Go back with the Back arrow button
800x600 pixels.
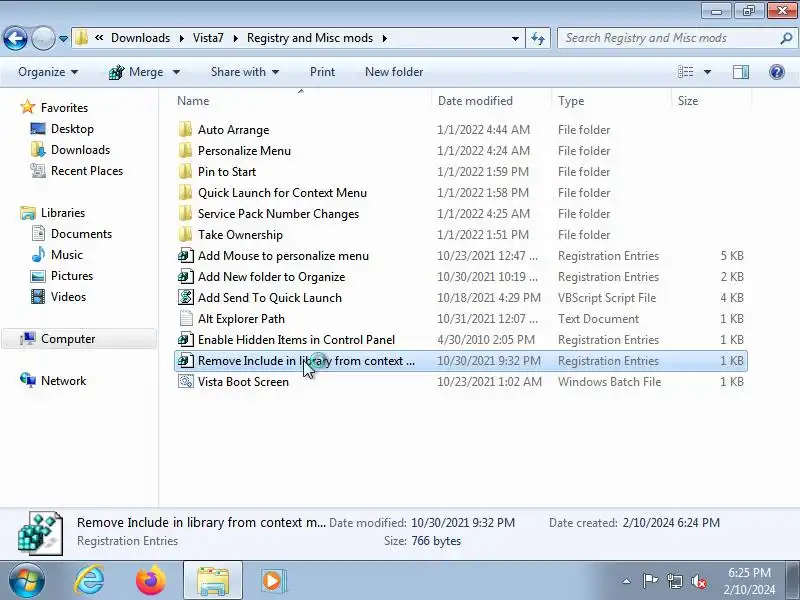click(15, 38)
